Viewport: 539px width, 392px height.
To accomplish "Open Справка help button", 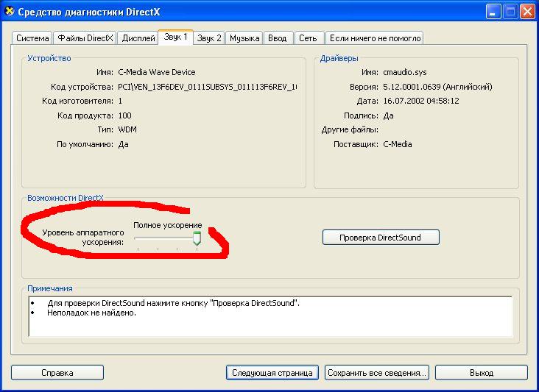I will click(x=57, y=373).
